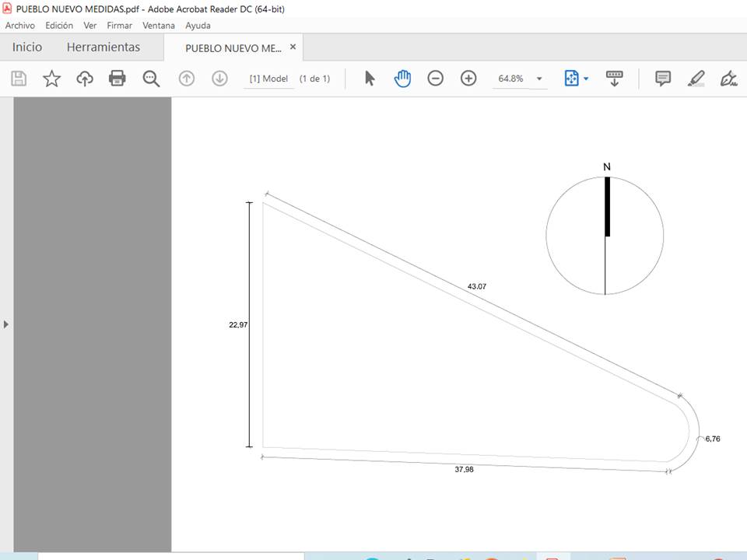Click the Save file icon
Screen dimensions: 747x560
point(19,79)
